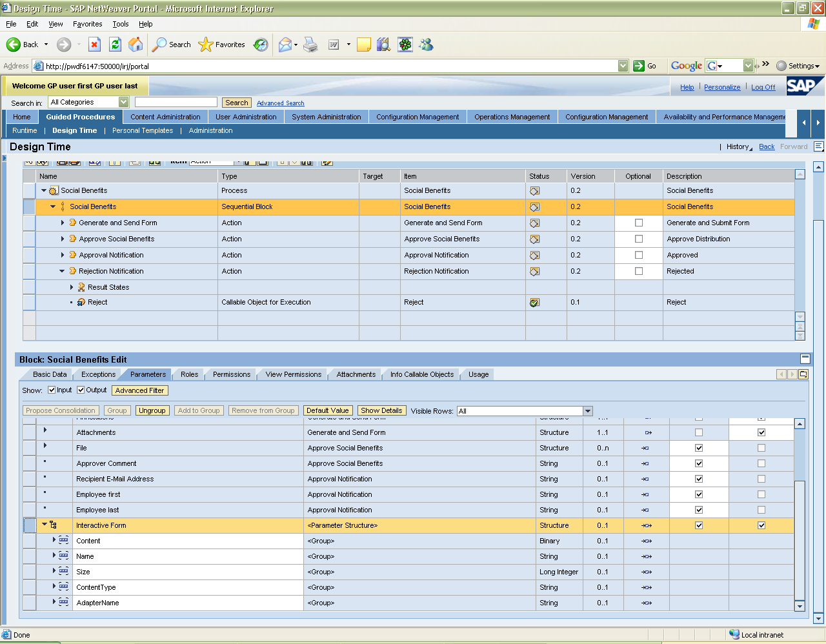The height and width of the screenshot is (644, 826).
Task: Click the browser Refresh icon
Action: [x=115, y=45]
